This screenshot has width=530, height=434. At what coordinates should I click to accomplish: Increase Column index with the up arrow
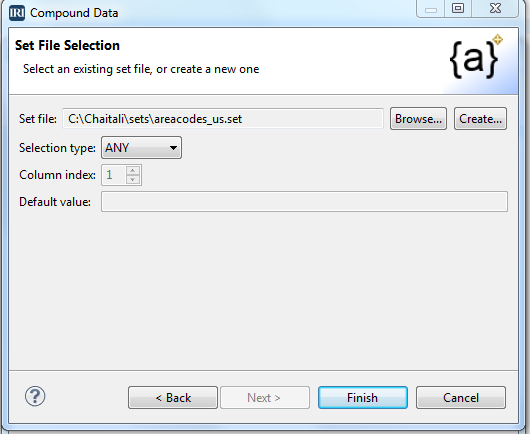[x=133, y=170]
